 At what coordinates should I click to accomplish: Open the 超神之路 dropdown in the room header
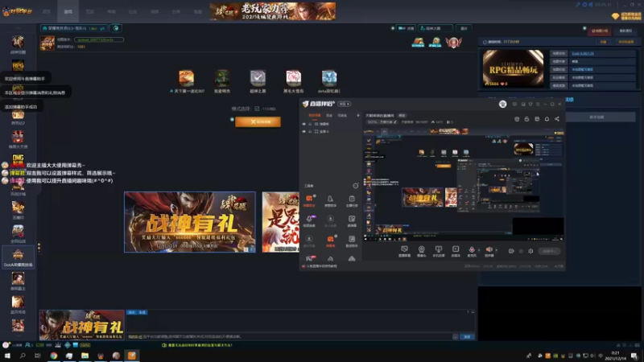pos(435,28)
